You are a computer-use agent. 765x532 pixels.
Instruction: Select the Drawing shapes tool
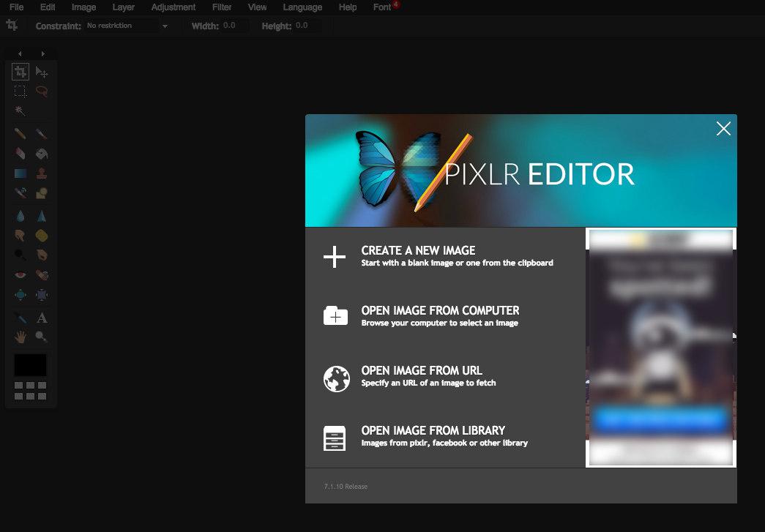(x=42, y=193)
